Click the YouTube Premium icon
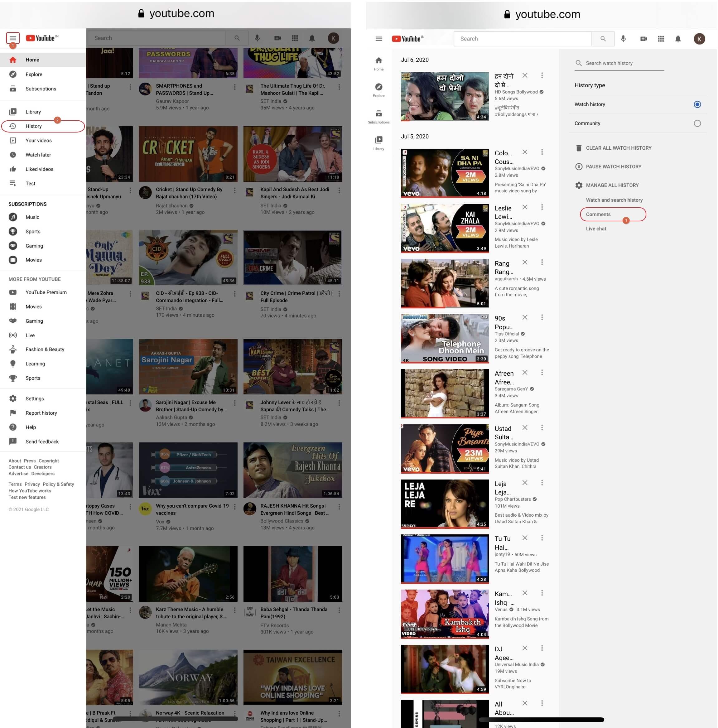Image resolution: width=718 pixels, height=728 pixels. click(x=12, y=292)
